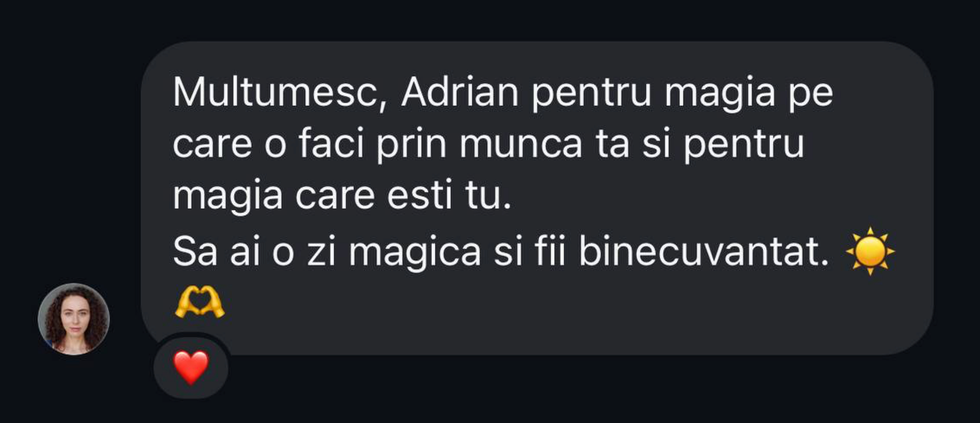Click the word "faci" in the message
This screenshot has height=423, width=980.
331,144
